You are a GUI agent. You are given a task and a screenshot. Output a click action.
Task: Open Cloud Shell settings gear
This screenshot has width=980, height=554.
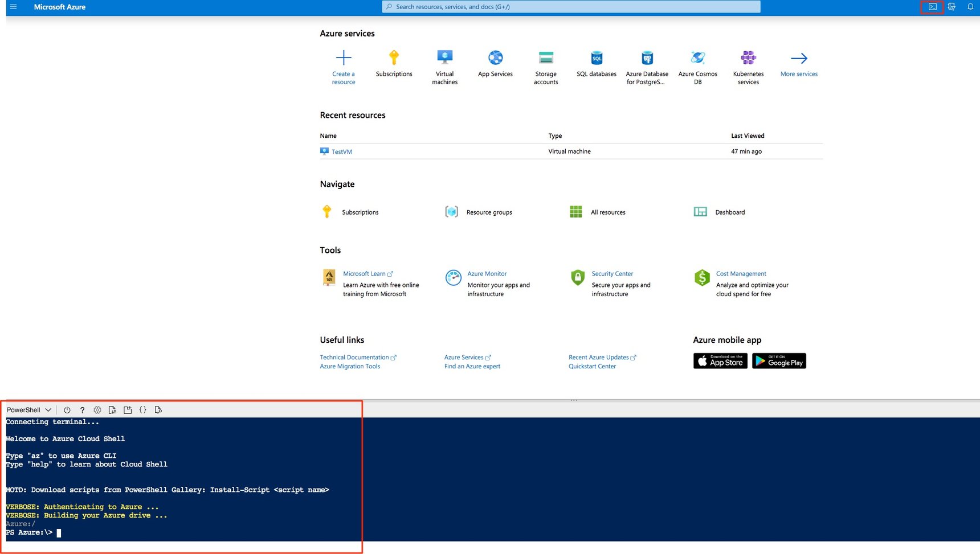point(97,409)
